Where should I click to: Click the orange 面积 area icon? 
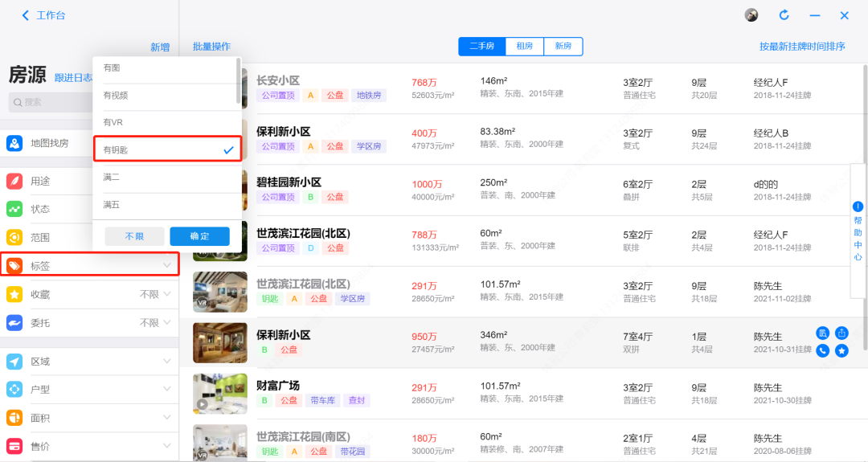coord(14,418)
